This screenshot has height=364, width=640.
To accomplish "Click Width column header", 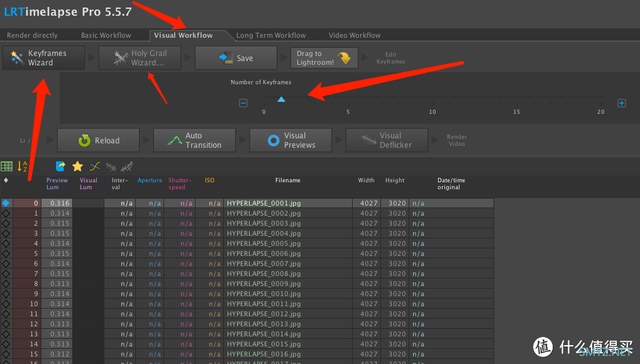I will pos(366,180).
